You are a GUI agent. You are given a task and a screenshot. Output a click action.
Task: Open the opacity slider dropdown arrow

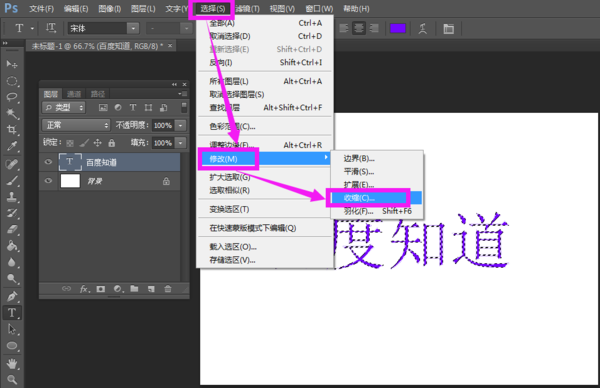point(180,126)
